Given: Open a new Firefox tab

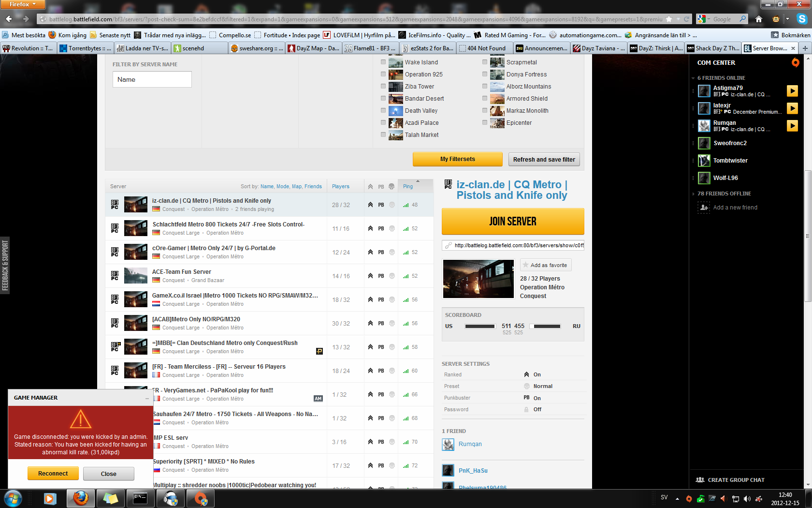Looking at the screenshot, I should [x=805, y=48].
